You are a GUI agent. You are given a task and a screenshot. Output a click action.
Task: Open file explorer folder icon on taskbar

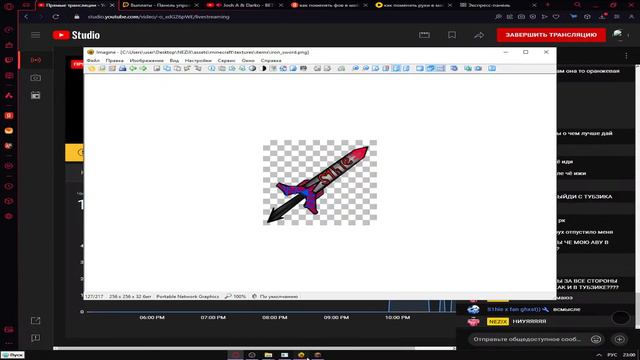click(x=268, y=355)
